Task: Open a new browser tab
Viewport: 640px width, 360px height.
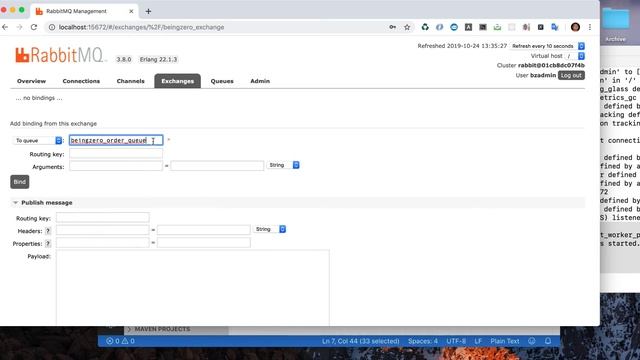Action: tap(148, 11)
